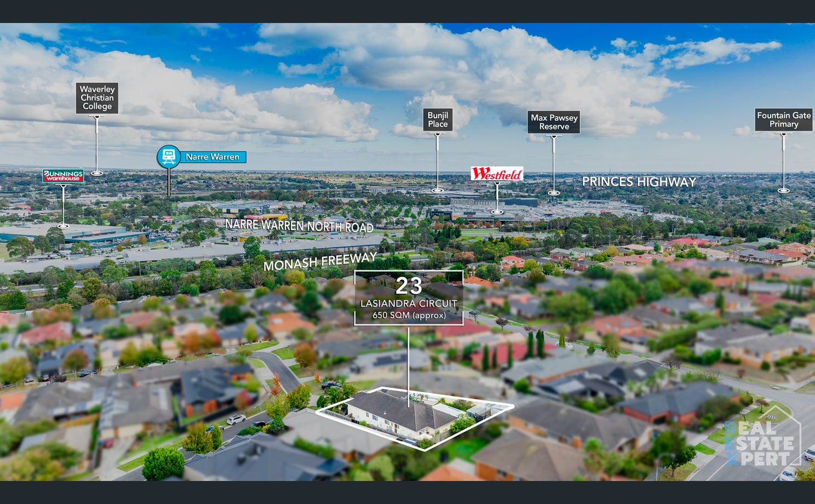Click the Narre Warren station label
815x504 pixels.
pos(213,157)
